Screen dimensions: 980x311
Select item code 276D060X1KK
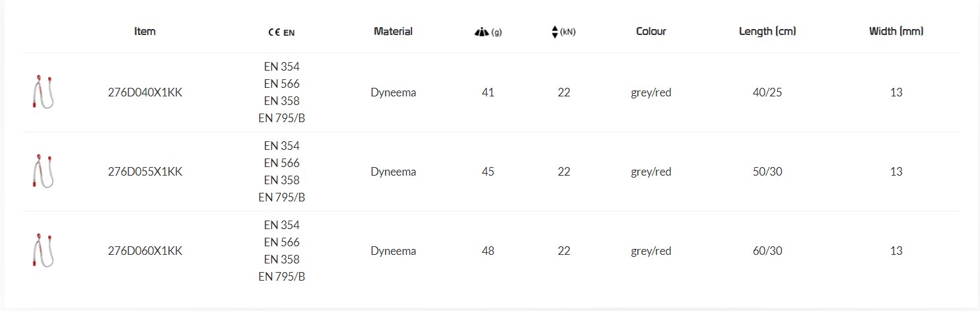145,251
